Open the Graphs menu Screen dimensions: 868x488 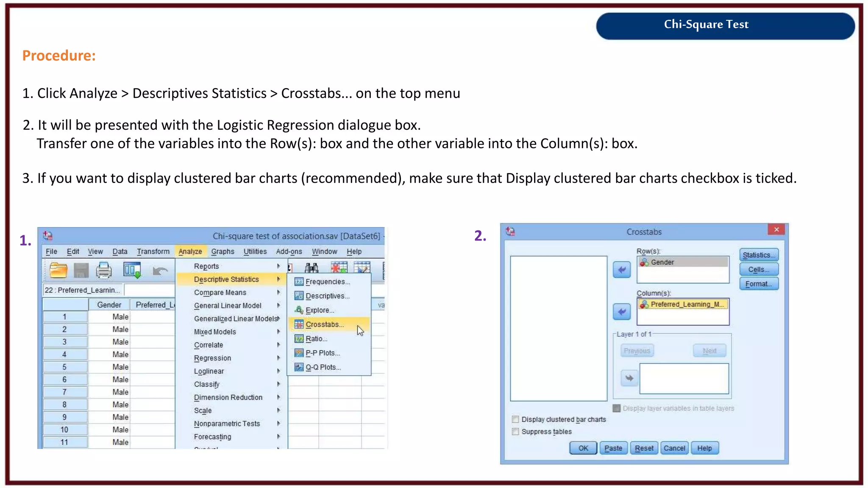[223, 251]
